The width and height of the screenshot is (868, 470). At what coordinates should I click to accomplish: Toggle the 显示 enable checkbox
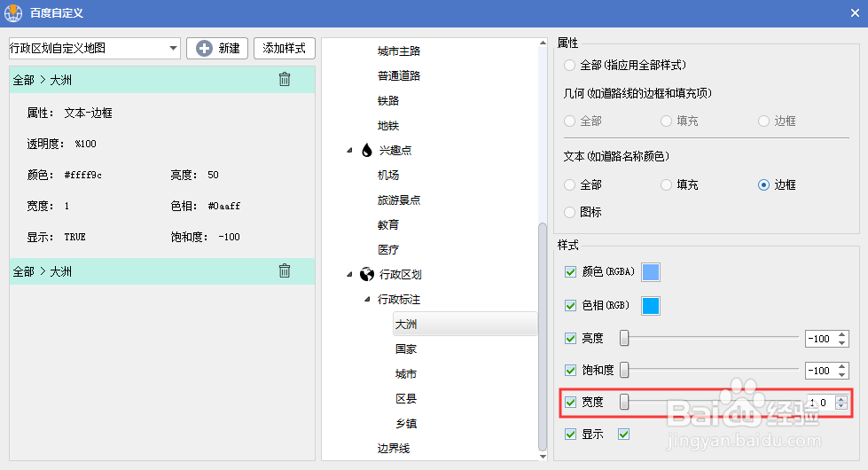pyautogui.click(x=570, y=435)
